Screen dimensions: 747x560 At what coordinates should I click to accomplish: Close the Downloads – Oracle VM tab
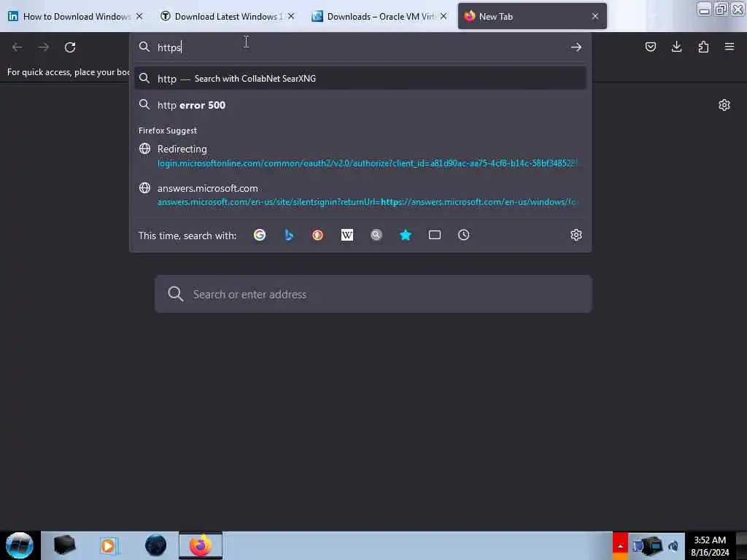click(444, 16)
